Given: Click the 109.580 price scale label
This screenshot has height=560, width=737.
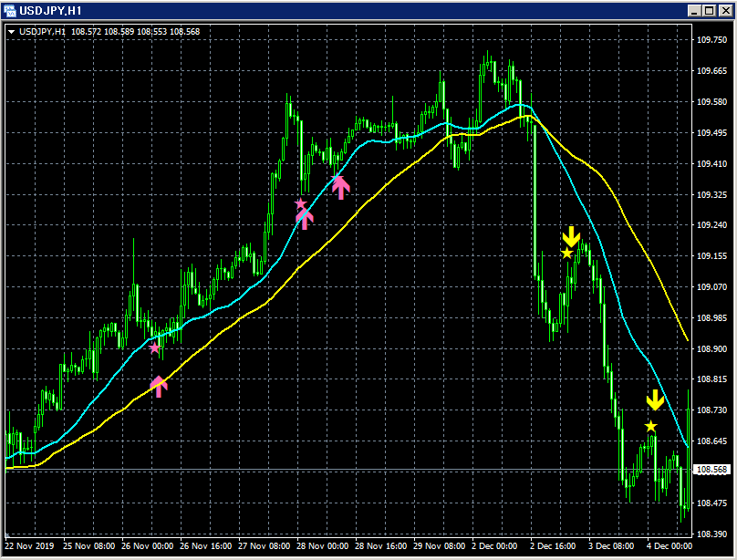Looking at the screenshot, I should 711,102.
